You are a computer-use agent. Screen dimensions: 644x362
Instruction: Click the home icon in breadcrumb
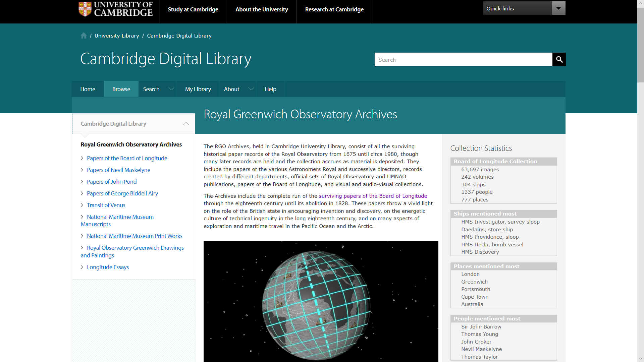pos(84,36)
